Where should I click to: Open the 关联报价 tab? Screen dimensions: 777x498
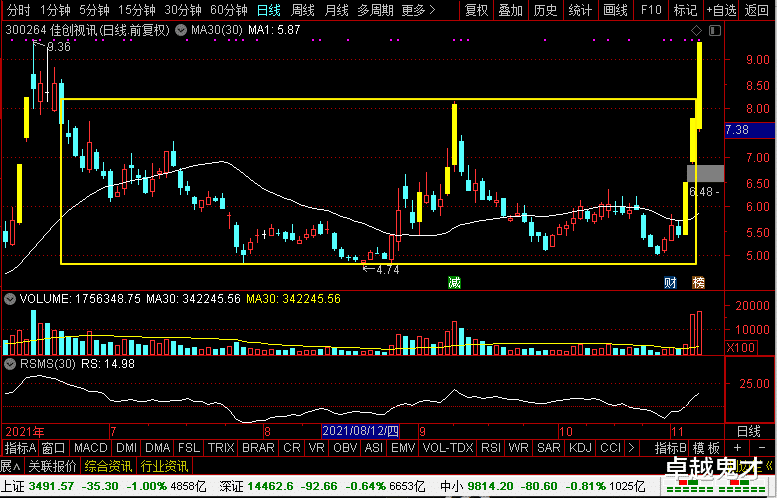53,466
